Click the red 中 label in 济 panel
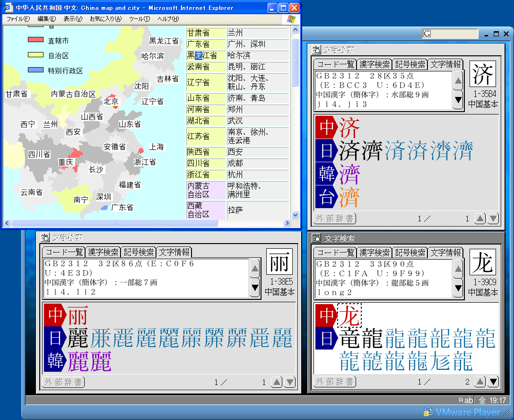 click(x=326, y=127)
